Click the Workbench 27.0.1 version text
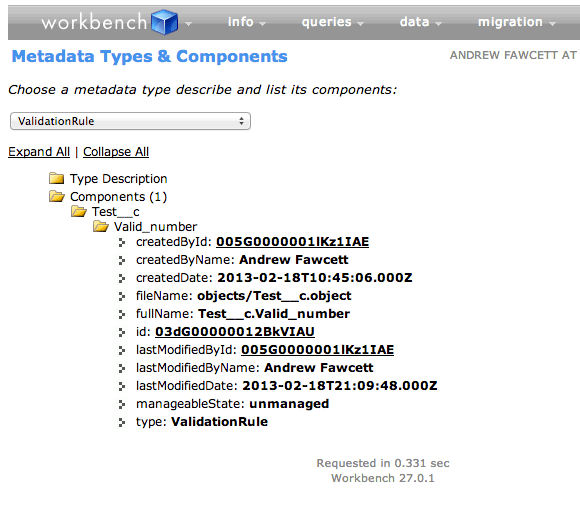580x519 pixels. (383, 478)
